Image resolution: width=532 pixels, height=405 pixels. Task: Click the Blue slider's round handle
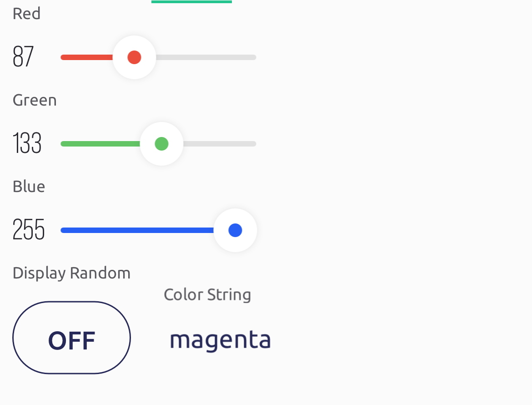[235, 230]
